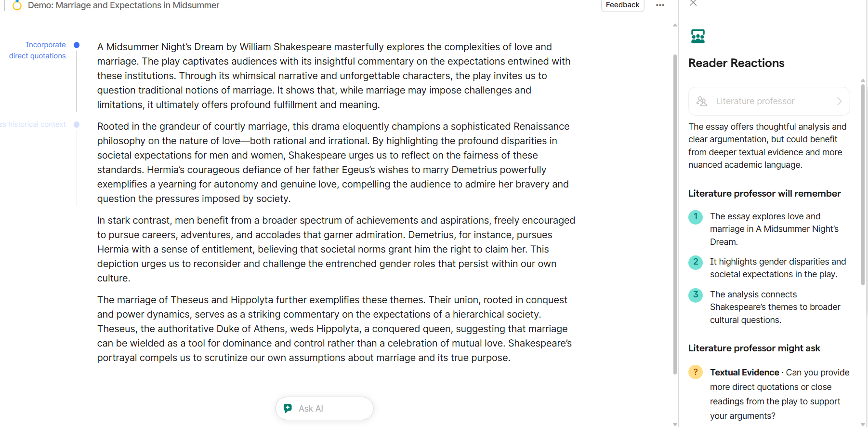Screen dimensions: 868x427
Task: Click the yellow circle logo beside the document title
Action: (17, 5)
